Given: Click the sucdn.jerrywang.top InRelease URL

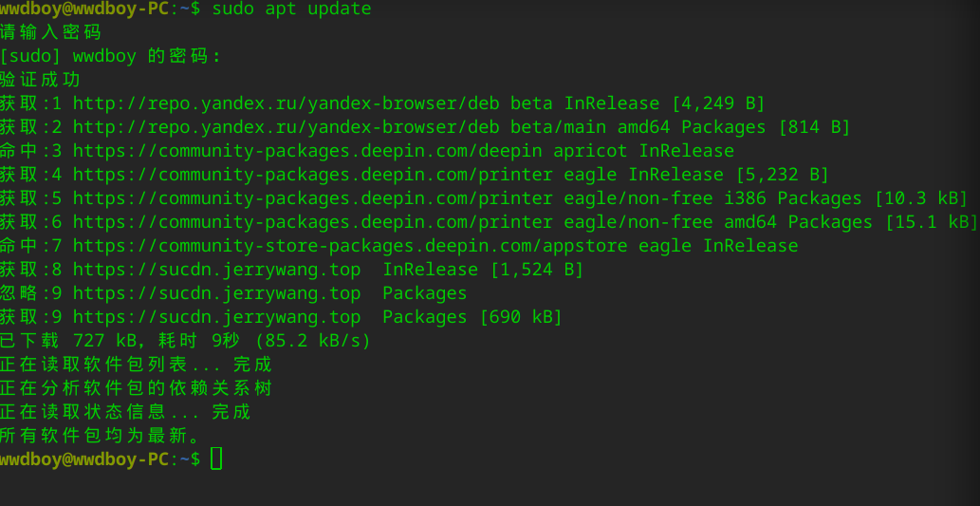Looking at the screenshot, I should (x=216, y=270).
